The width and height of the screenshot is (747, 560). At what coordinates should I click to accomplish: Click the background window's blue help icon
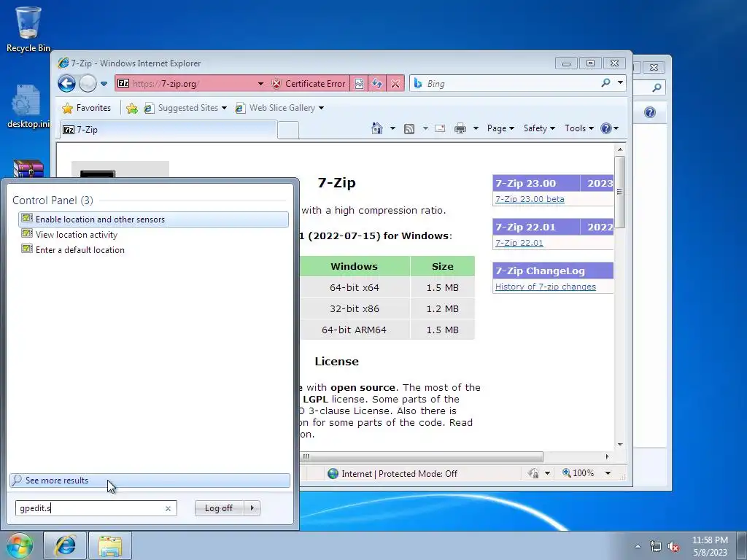pyautogui.click(x=650, y=112)
